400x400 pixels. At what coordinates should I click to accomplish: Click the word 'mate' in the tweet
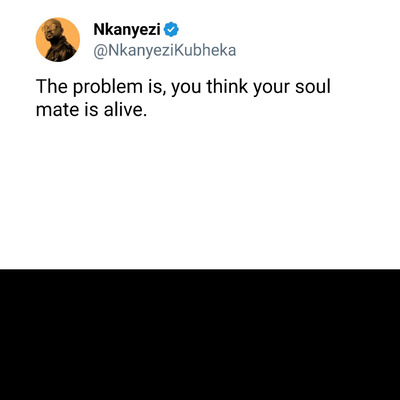point(56,110)
